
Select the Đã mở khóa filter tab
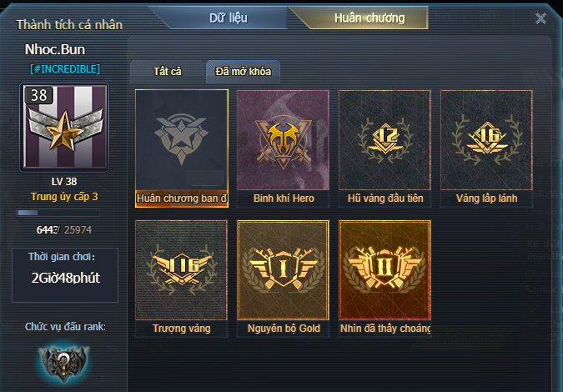[x=243, y=72]
